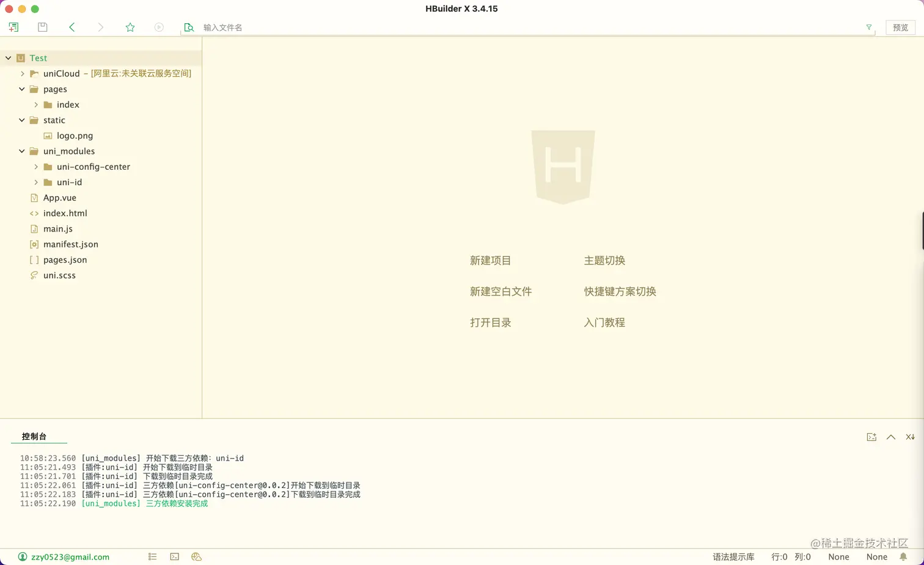Screen dimensions: 924x565
Task: Click the pages folder icon
Action: pos(34,89)
